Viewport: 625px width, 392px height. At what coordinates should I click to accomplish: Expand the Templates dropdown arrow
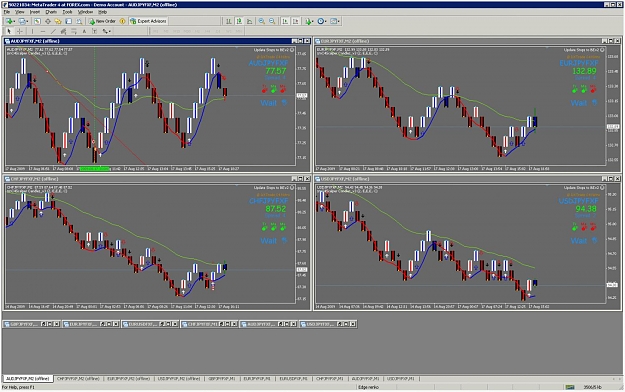point(339,21)
